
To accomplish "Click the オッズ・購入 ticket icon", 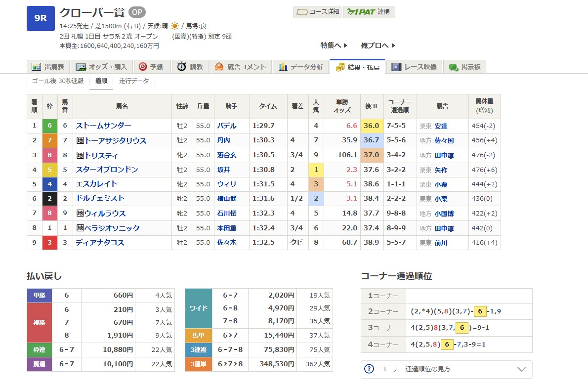I will point(81,67).
